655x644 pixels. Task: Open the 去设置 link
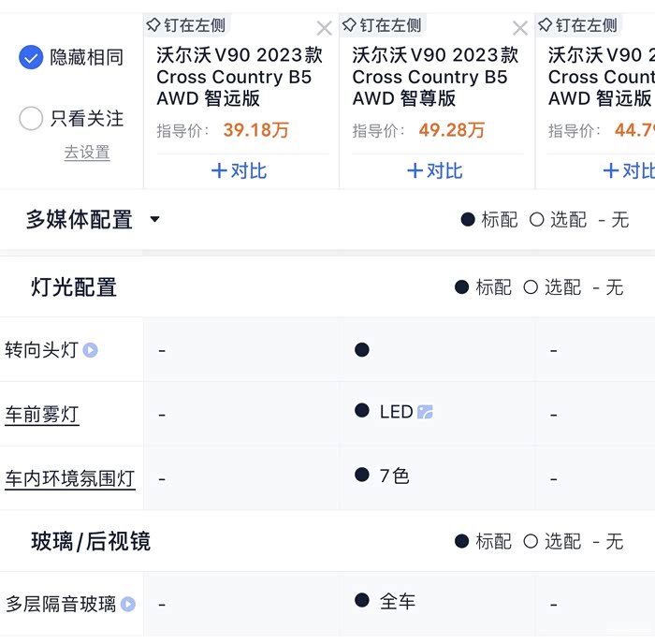[87, 153]
